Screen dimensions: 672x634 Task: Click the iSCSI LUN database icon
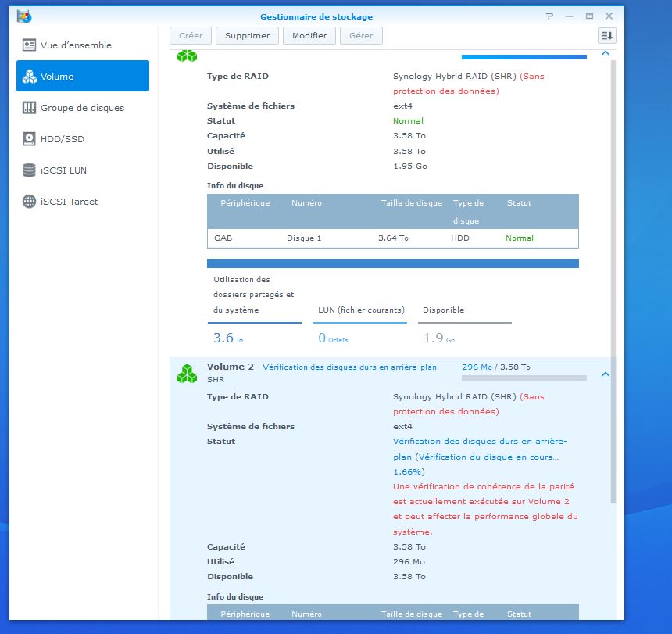(x=29, y=170)
